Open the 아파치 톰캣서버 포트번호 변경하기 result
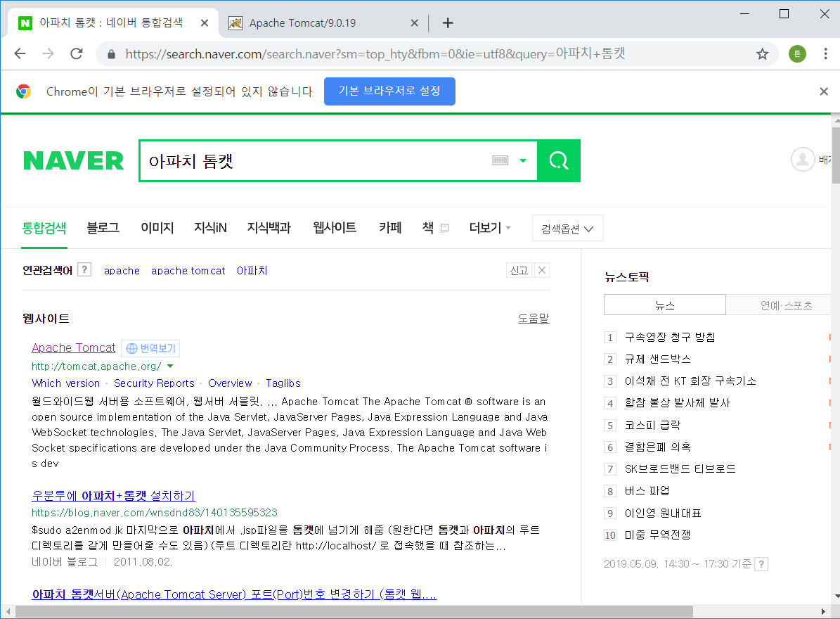Viewport: 840px width, 619px height. (x=234, y=594)
